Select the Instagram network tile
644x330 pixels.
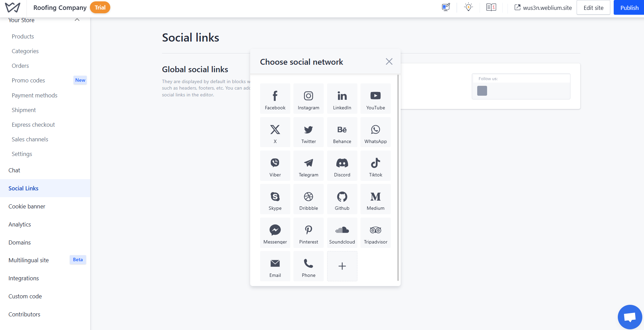[308, 99]
